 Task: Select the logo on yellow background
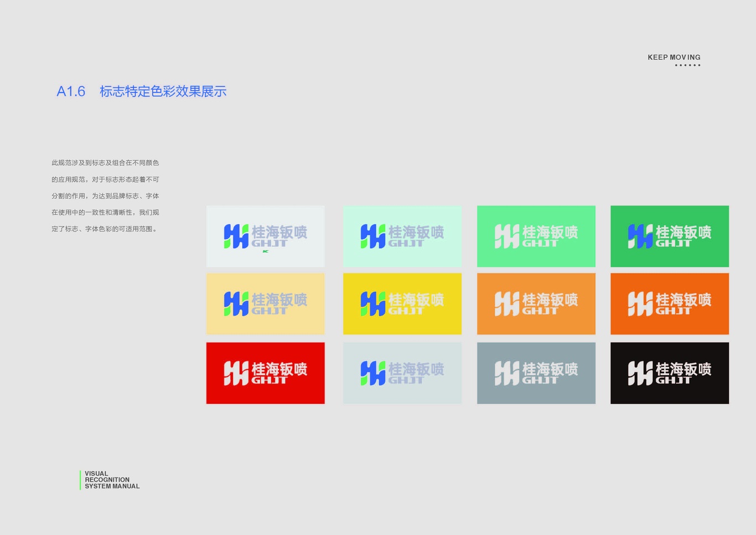coord(402,303)
